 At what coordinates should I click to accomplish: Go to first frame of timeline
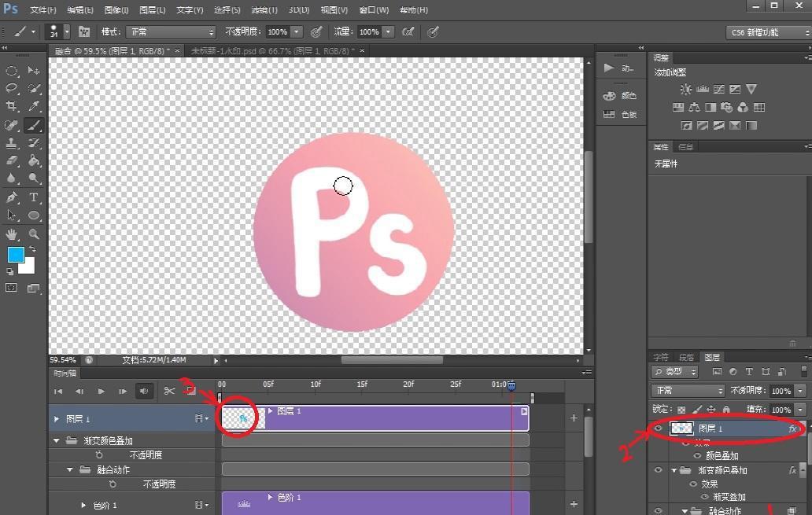click(58, 392)
